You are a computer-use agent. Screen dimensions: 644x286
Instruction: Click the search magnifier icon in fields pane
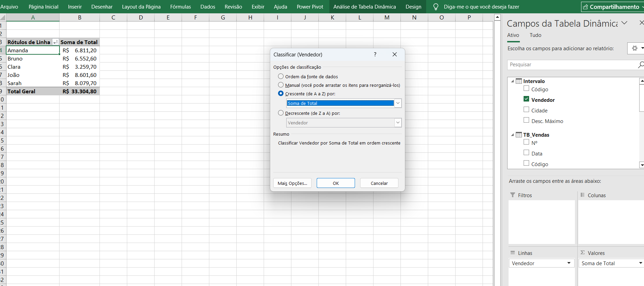641,65
